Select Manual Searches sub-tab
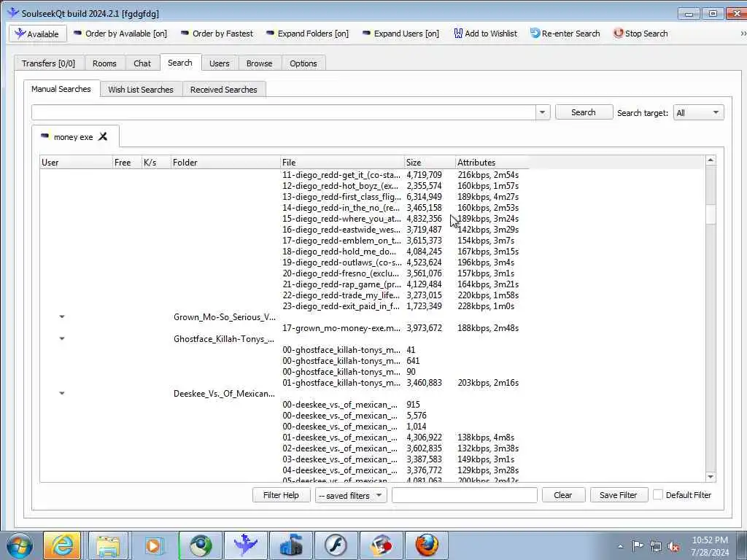747x560 pixels. 61,89
